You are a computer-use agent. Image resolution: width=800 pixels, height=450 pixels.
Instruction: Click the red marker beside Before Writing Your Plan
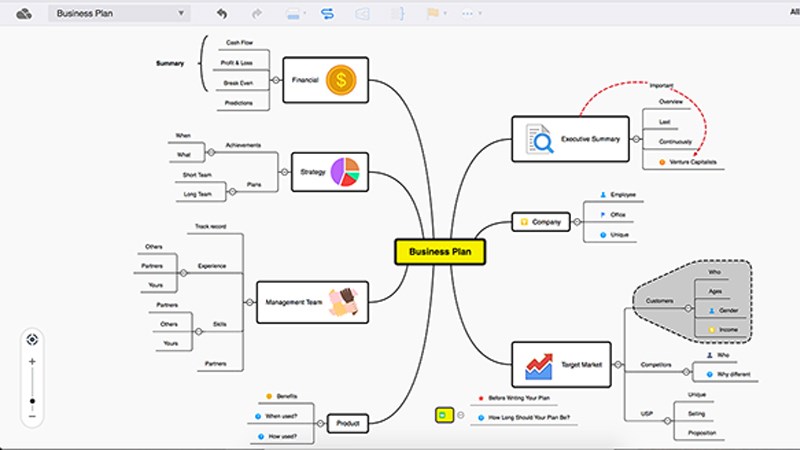(x=481, y=398)
